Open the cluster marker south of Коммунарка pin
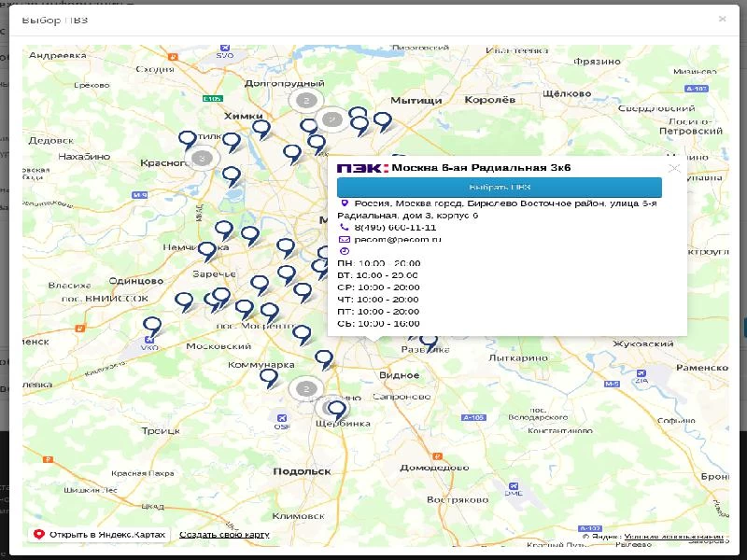 tap(306, 389)
